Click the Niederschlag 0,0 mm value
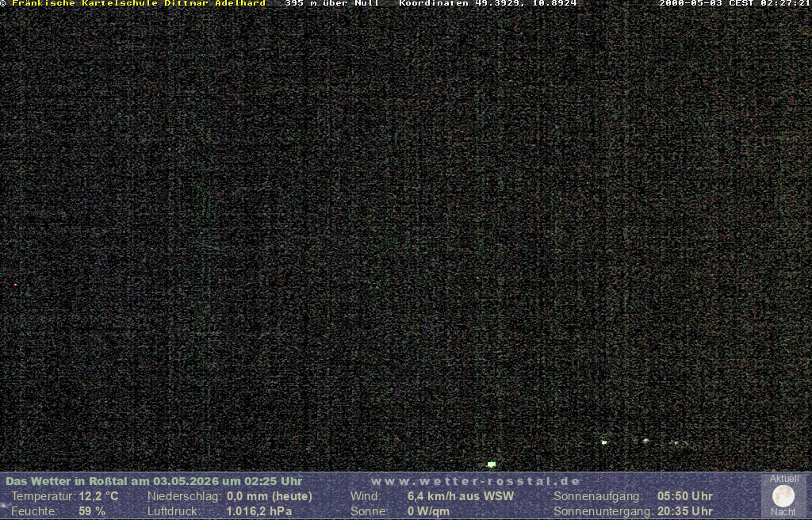This screenshot has width=812, height=520. 270,496
